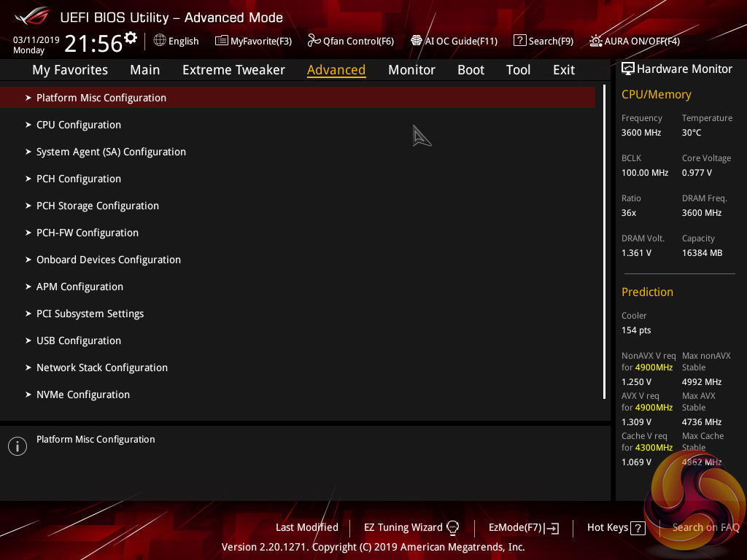Switch to My Favorites tab
Image resolution: width=747 pixels, height=560 pixels.
pyautogui.click(x=70, y=70)
